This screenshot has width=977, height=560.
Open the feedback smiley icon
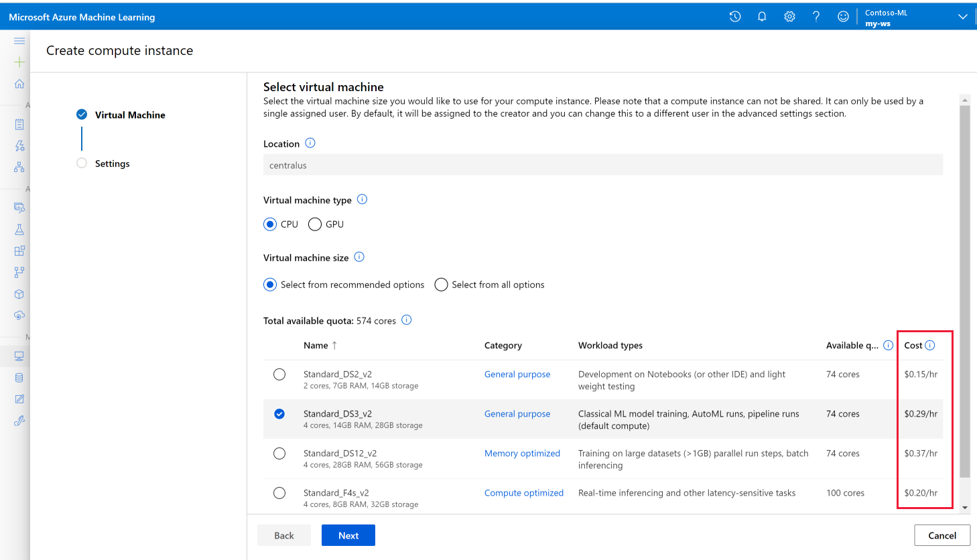click(x=843, y=17)
